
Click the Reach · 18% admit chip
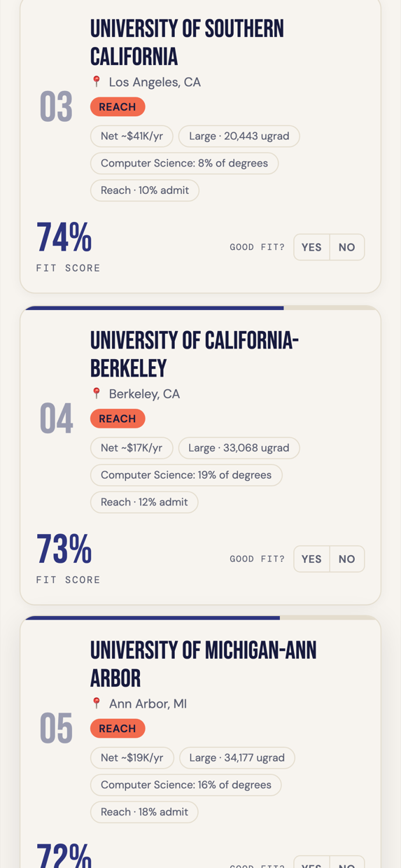pyautogui.click(x=144, y=812)
